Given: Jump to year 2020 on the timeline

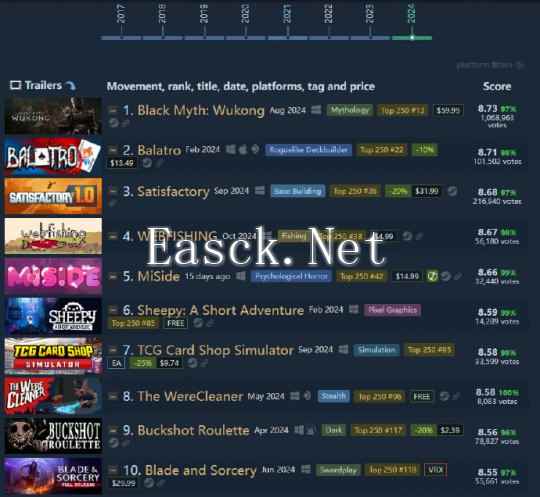Looking at the screenshot, I should click(246, 37).
